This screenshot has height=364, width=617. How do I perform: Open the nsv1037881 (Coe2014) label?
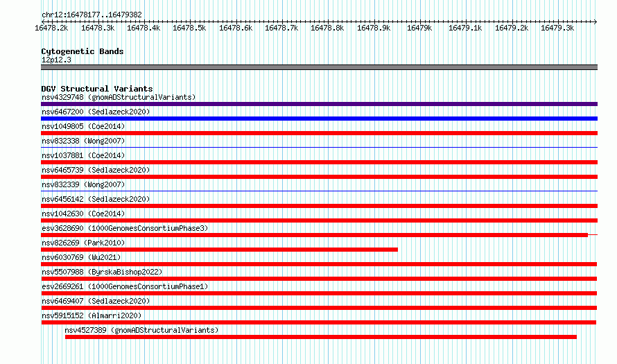tap(83, 155)
